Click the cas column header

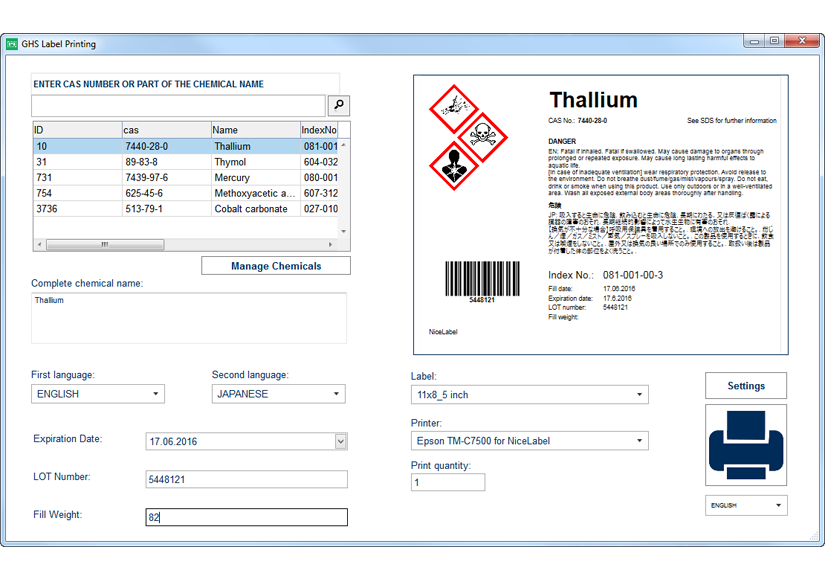166,130
